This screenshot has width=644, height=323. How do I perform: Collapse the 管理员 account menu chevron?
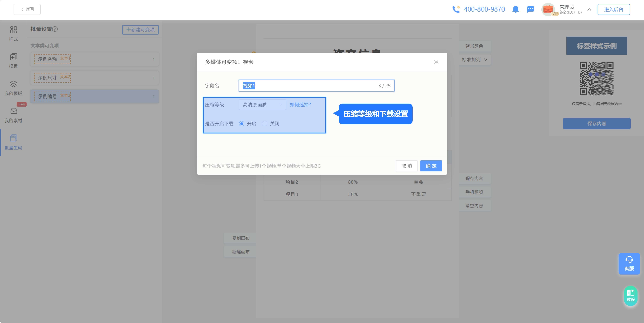[589, 10]
